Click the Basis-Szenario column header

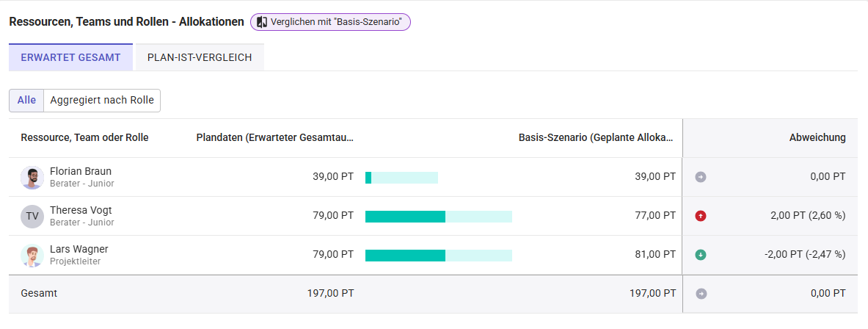(596, 138)
